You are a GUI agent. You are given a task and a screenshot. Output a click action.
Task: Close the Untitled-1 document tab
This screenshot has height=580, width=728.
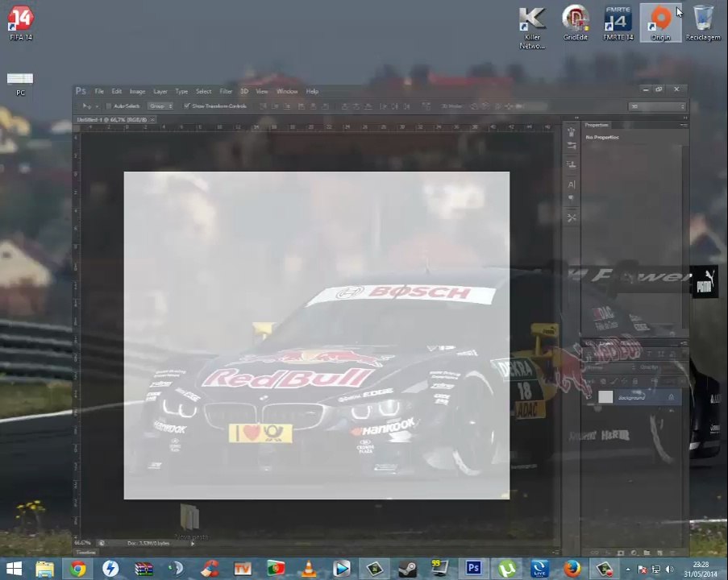point(152,120)
